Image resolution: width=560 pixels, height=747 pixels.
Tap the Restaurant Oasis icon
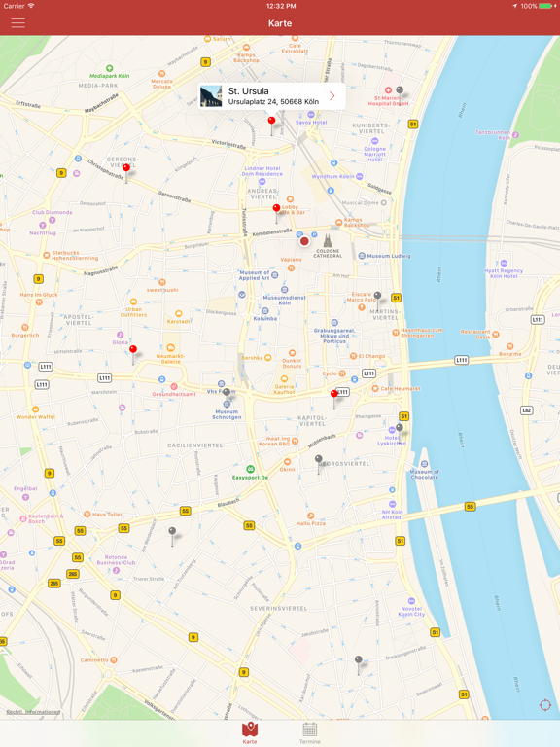(x=496, y=334)
